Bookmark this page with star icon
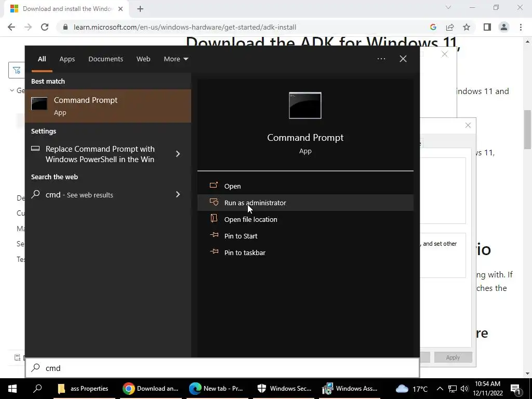532x399 pixels. pos(467,27)
